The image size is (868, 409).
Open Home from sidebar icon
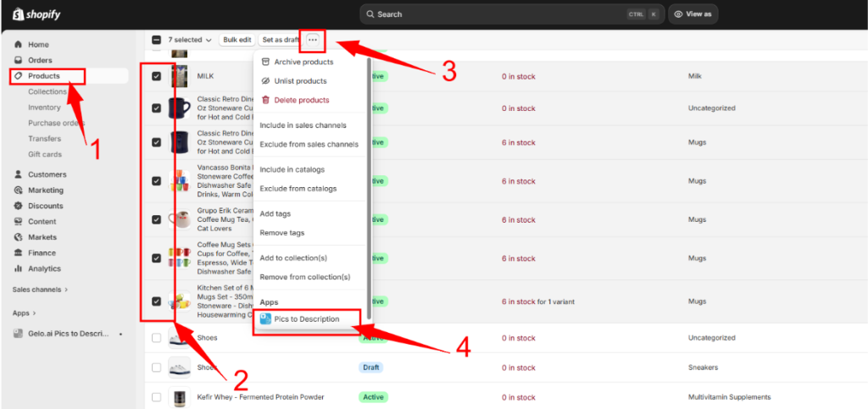[x=19, y=44]
